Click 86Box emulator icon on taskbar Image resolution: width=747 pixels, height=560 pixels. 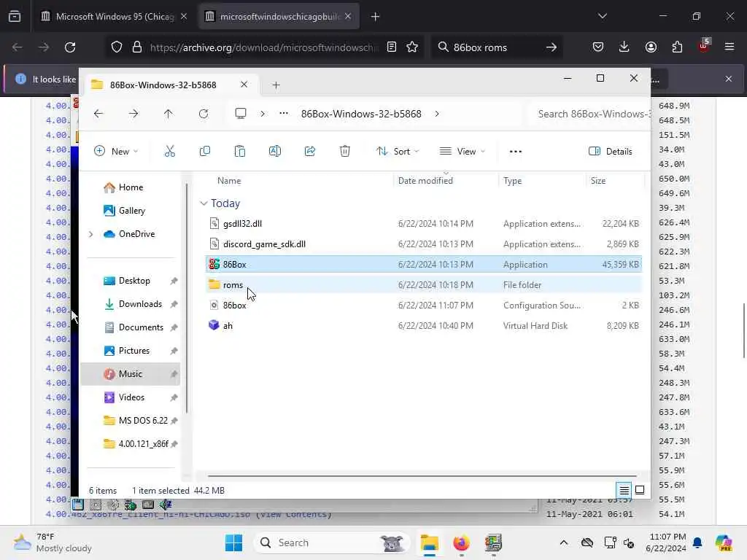[493, 542]
